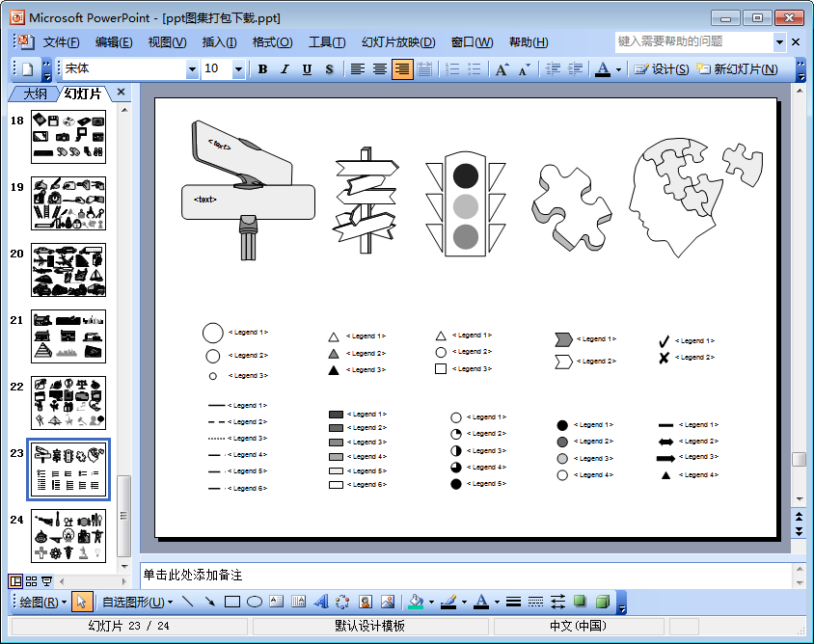Click the New document icon
Viewport: 814px width, 644px height.
[x=28, y=69]
